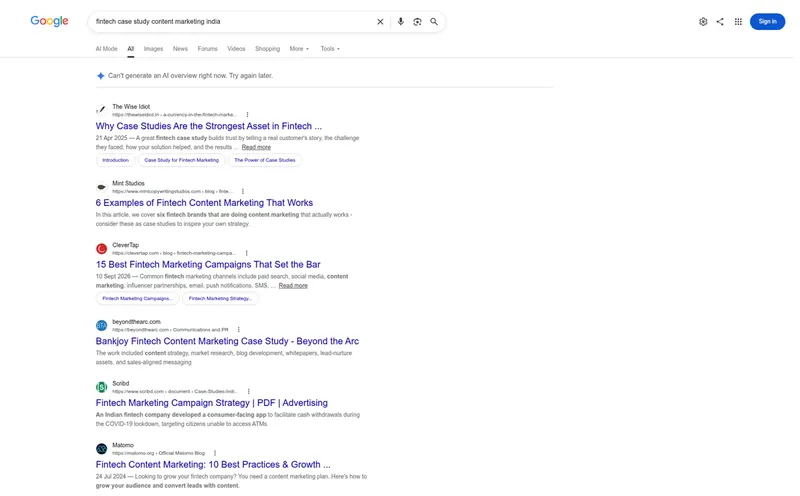Switch to Videos tab
Screen dimensions: 800x496
[x=236, y=49]
